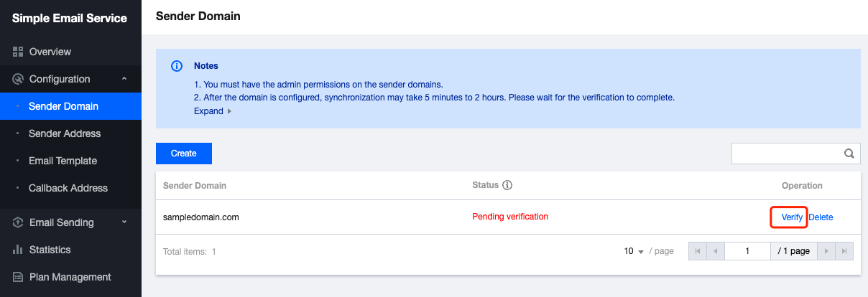This screenshot has width=868, height=297.
Task: Click the Email Sending icon
Action: [x=19, y=222]
